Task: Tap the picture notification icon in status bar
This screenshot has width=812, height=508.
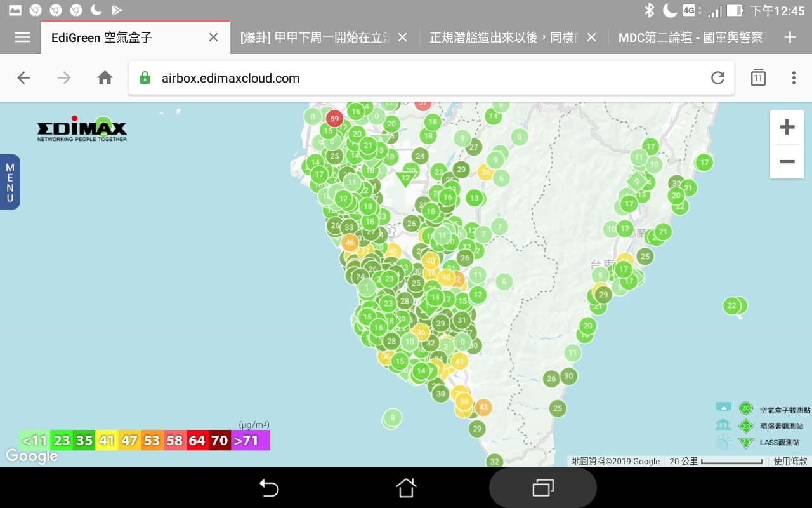Action: (x=15, y=10)
